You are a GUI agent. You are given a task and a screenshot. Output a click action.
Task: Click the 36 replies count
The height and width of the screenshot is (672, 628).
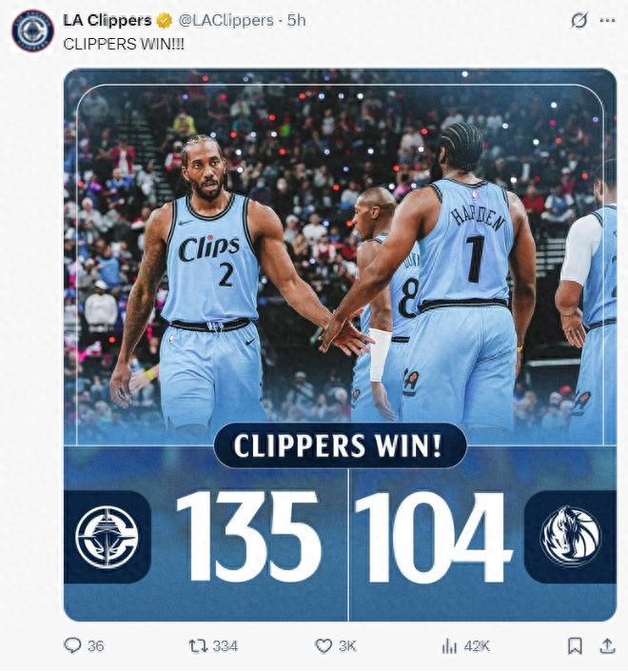click(95, 646)
